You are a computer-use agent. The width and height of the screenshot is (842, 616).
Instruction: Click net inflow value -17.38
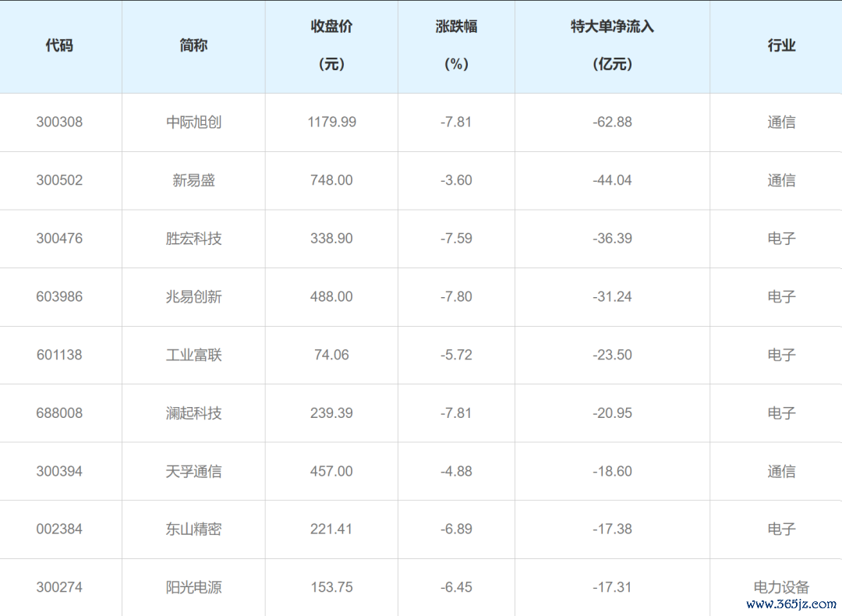[x=612, y=529]
